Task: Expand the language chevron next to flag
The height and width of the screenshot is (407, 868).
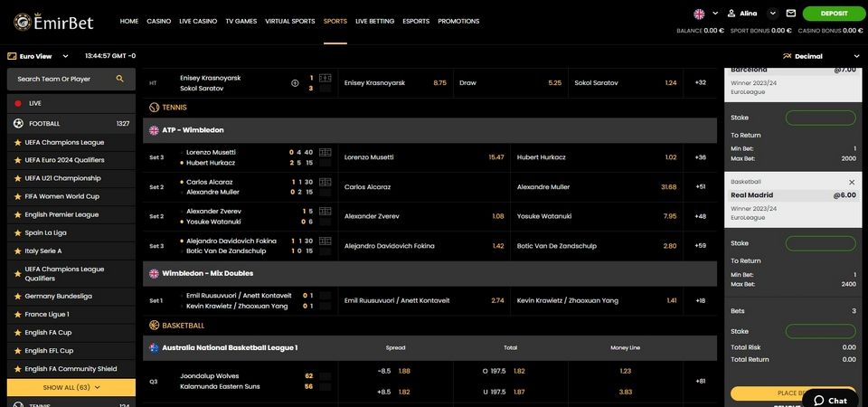Action: click(x=715, y=14)
